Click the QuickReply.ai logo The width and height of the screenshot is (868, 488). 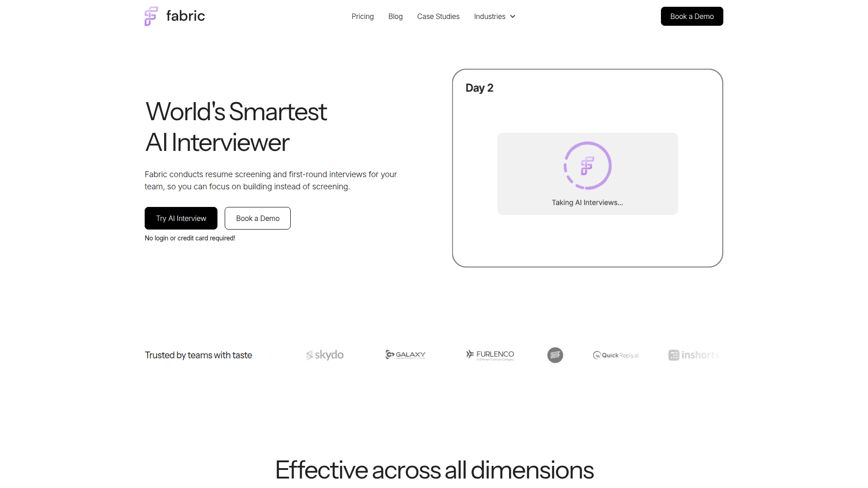(616, 355)
